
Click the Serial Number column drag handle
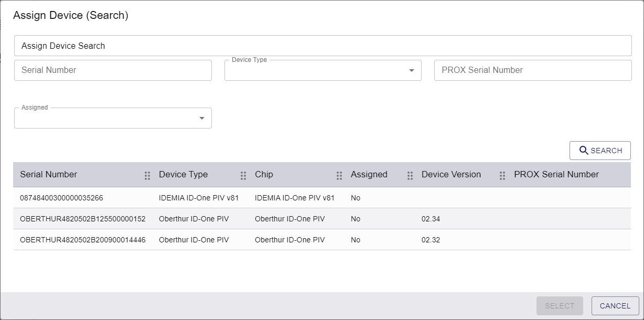[x=147, y=175]
